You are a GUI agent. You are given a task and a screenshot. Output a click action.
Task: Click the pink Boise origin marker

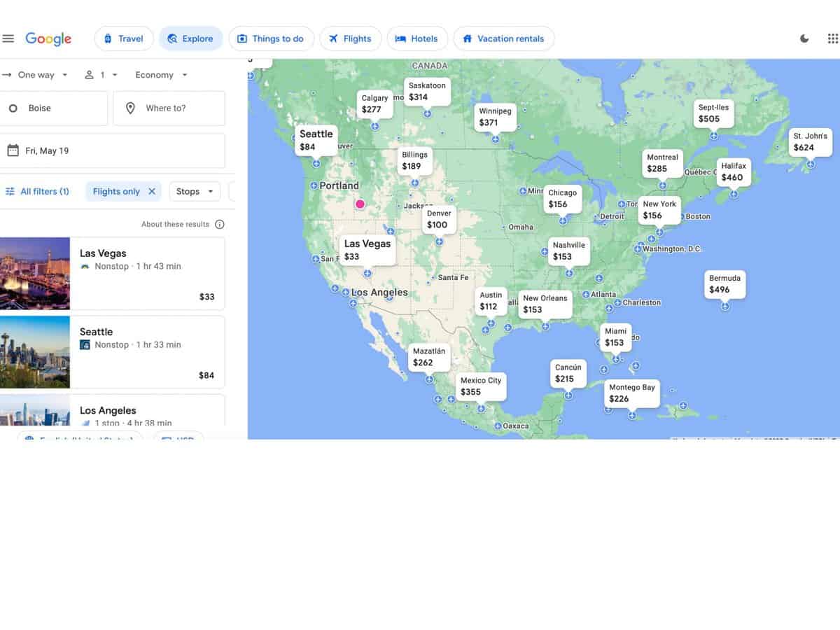360,204
